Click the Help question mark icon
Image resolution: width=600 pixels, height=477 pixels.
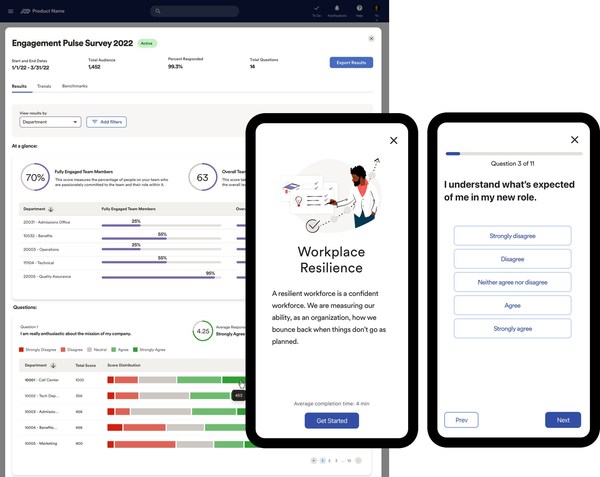point(359,9)
